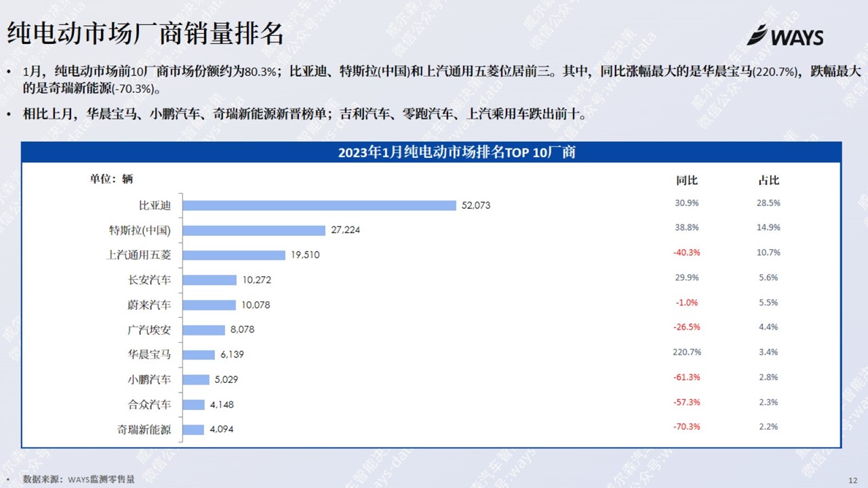Click the 占比 value 5.5%
This screenshot has width=868, height=488.
point(769,302)
